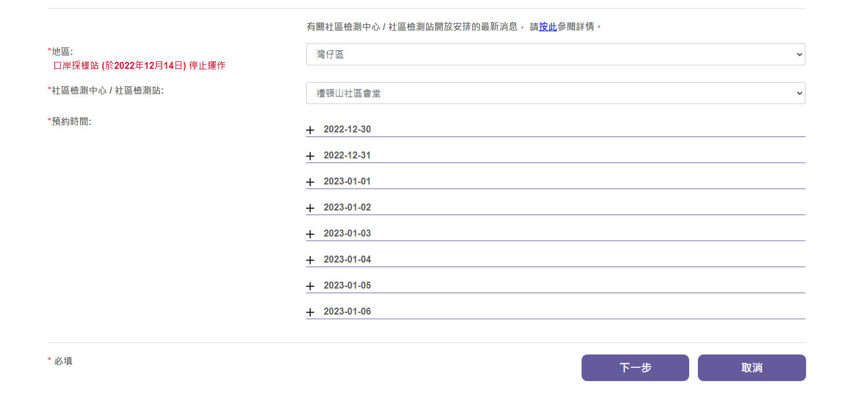
Task: Expand the 2023-01-02 plus icon
Action: pos(310,208)
